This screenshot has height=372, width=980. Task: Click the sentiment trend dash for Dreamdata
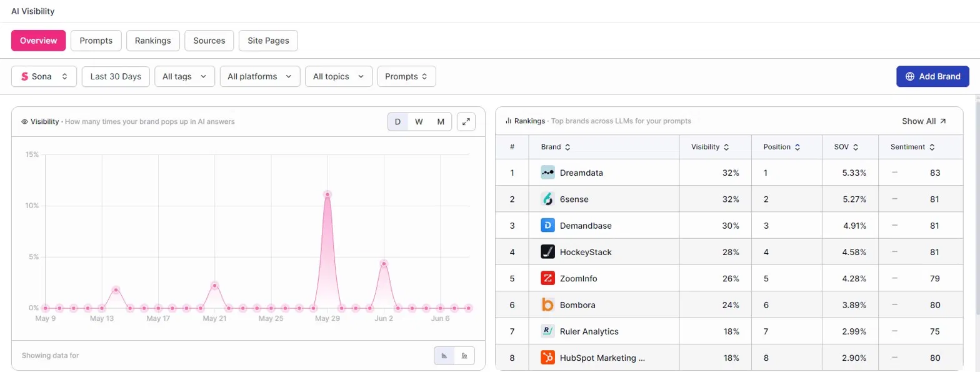click(x=895, y=172)
